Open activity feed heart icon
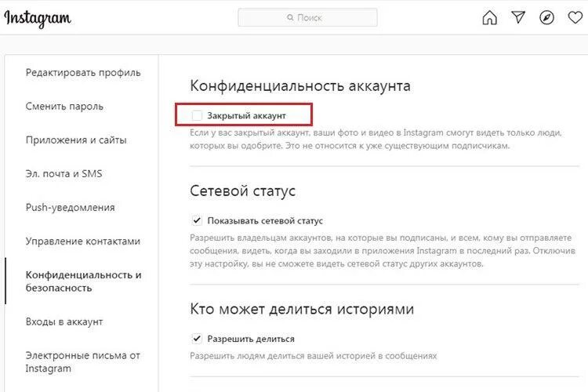Image resolution: width=588 pixels, height=392 pixels. tap(575, 17)
